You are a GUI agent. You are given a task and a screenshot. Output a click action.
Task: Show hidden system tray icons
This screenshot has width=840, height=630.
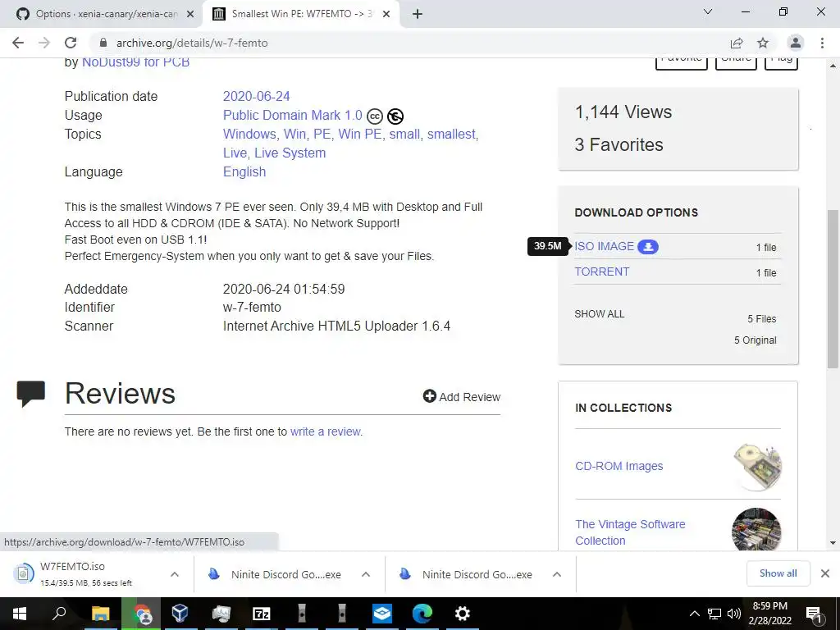[694, 614]
